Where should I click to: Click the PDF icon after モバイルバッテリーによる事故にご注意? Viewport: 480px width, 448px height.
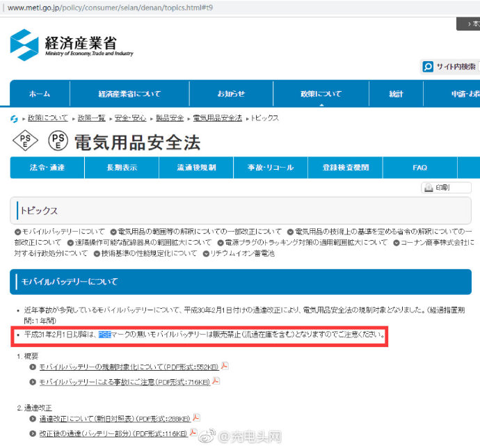(216, 381)
